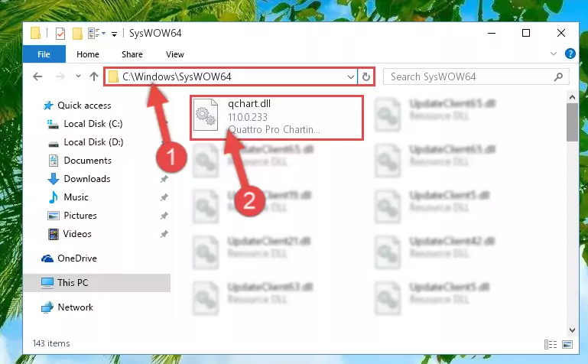Open Videos in the navigation pane
This screenshot has width=588, height=364.
pos(77,234)
